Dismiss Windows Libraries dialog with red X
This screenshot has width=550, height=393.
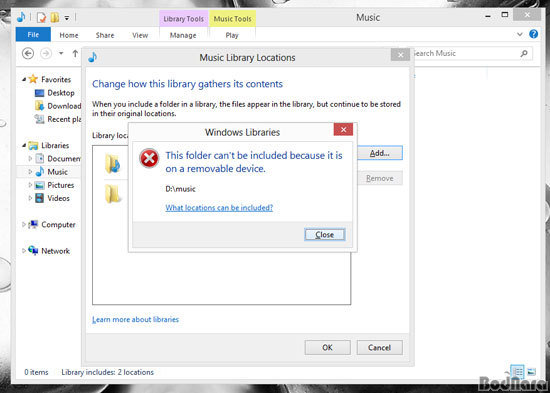coord(343,129)
